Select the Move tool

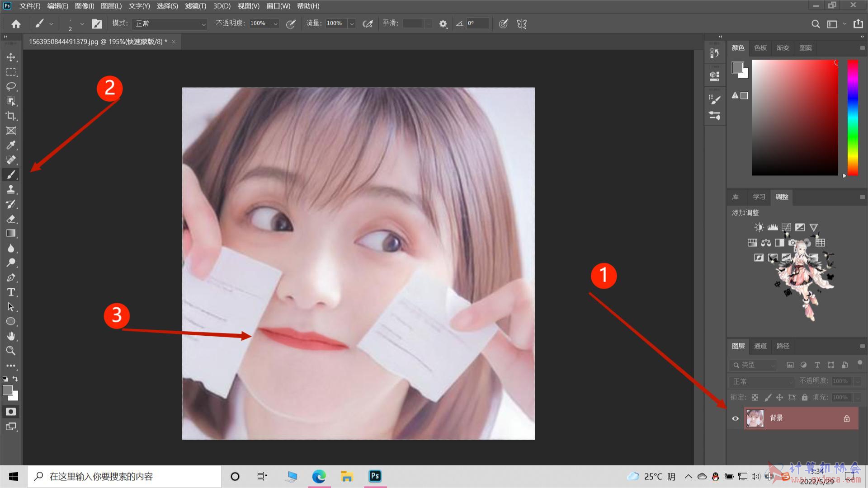click(11, 57)
